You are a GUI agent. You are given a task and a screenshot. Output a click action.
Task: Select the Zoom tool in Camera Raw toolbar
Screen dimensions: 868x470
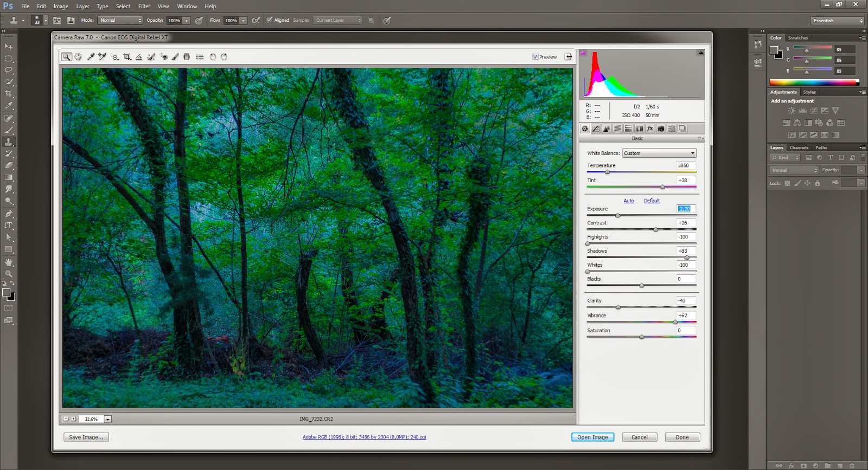tap(66, 56)
